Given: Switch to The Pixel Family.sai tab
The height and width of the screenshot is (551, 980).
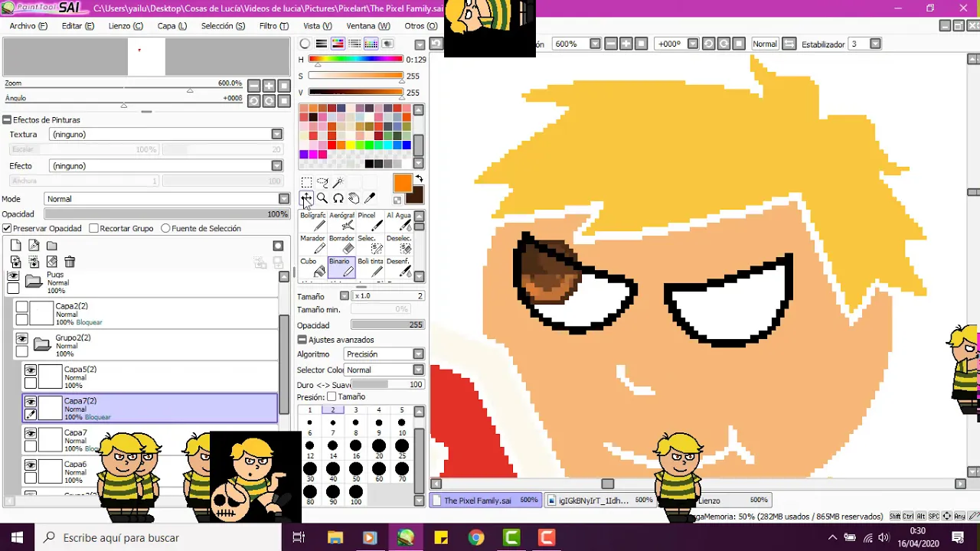Looking at the screenshot, I should click(x=485, y=500).
